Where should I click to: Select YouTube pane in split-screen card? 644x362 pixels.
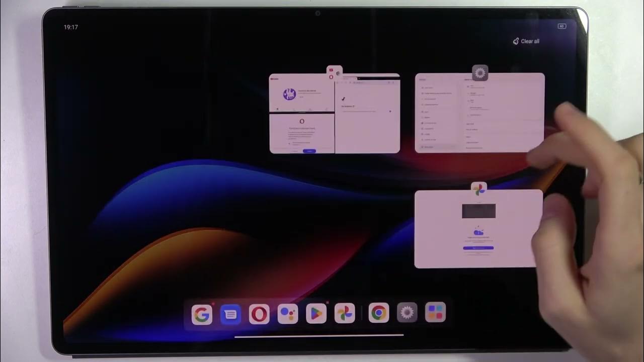[x=301, y=94]
